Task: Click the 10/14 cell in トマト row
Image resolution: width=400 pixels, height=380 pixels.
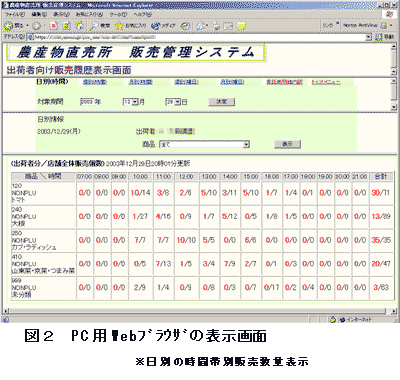Action: [140, 193]
